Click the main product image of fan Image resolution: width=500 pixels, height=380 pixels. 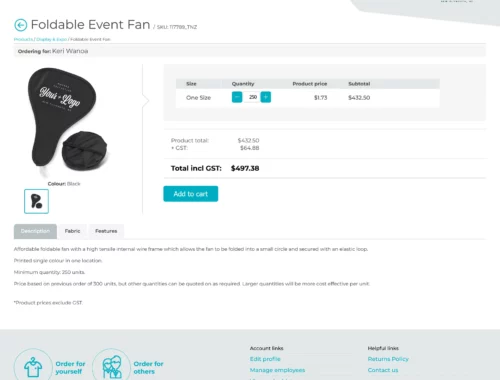(66, 122)
